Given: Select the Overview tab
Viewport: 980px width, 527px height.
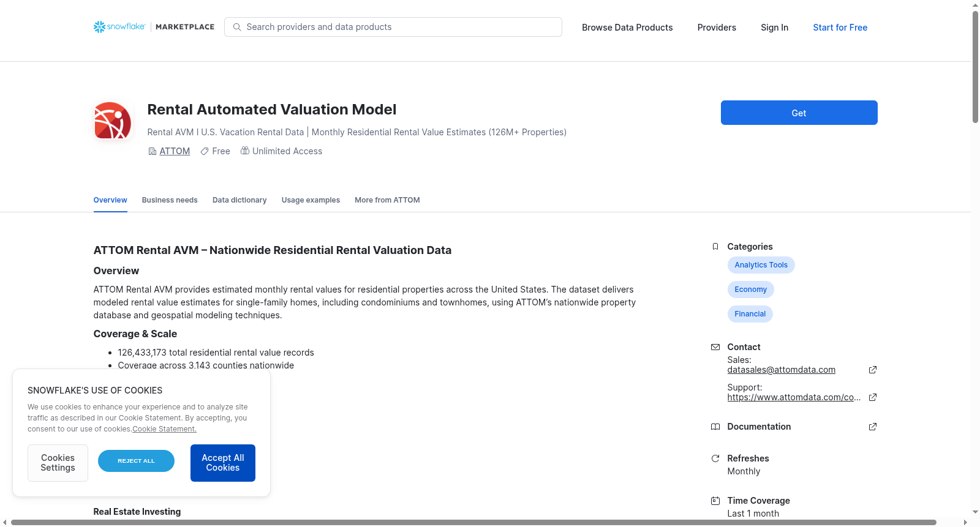Looking at the screenshot, I should (x=110, y=200).
